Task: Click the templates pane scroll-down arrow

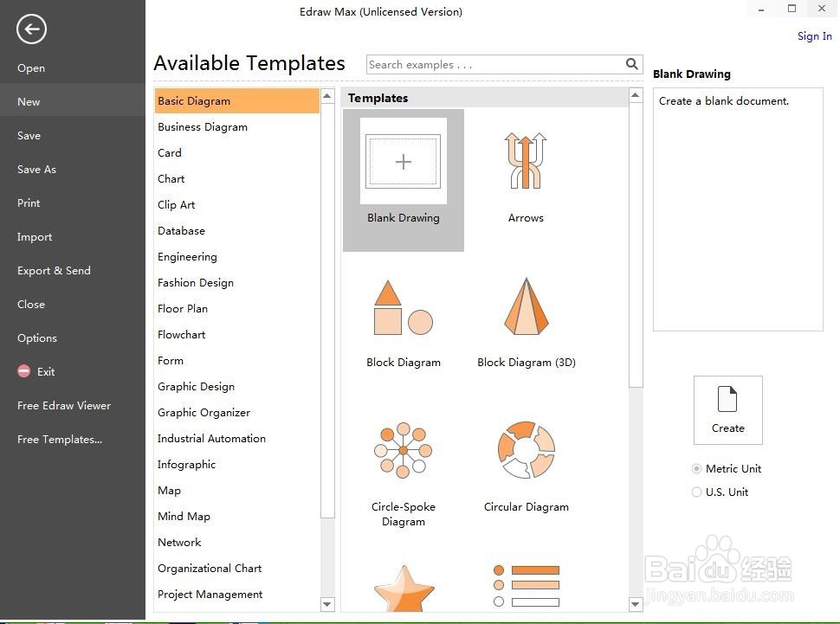Action: point(636,604)
